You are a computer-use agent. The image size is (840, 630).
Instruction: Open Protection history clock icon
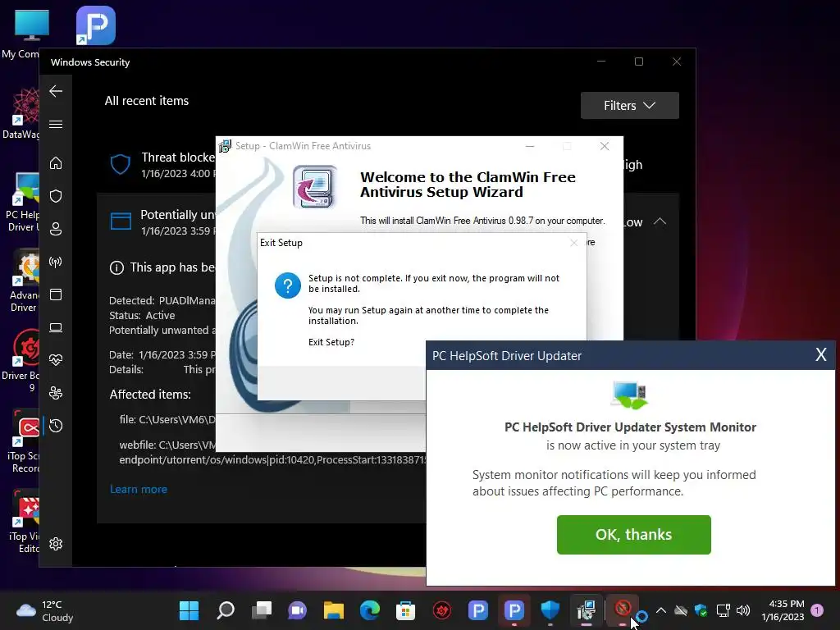56,426
